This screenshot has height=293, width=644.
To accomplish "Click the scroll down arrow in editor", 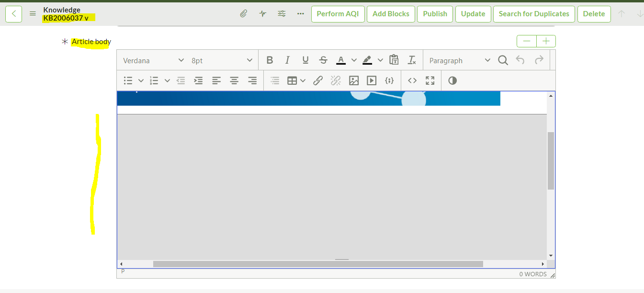I will pyautogui.click(x=551, y=256).
